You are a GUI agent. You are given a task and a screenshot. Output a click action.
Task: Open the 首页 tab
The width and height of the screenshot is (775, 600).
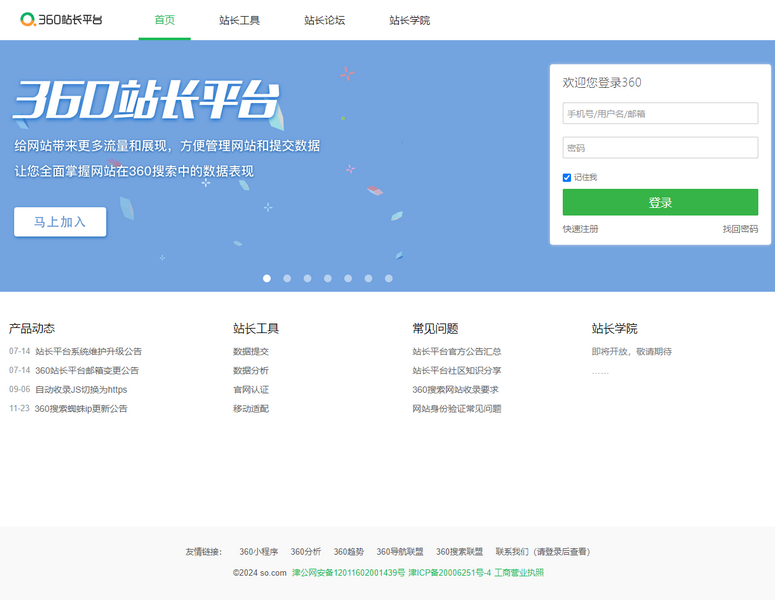[x=164, y=20]
